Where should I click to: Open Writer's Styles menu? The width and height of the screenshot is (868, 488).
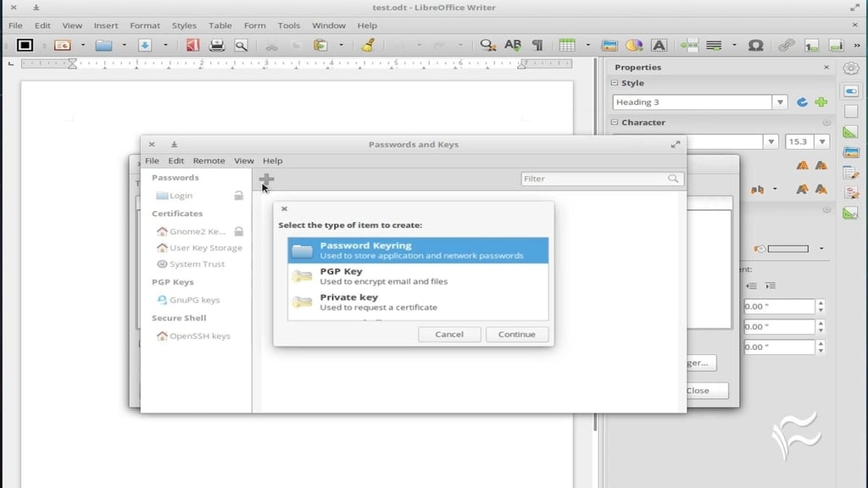point(184,25)
